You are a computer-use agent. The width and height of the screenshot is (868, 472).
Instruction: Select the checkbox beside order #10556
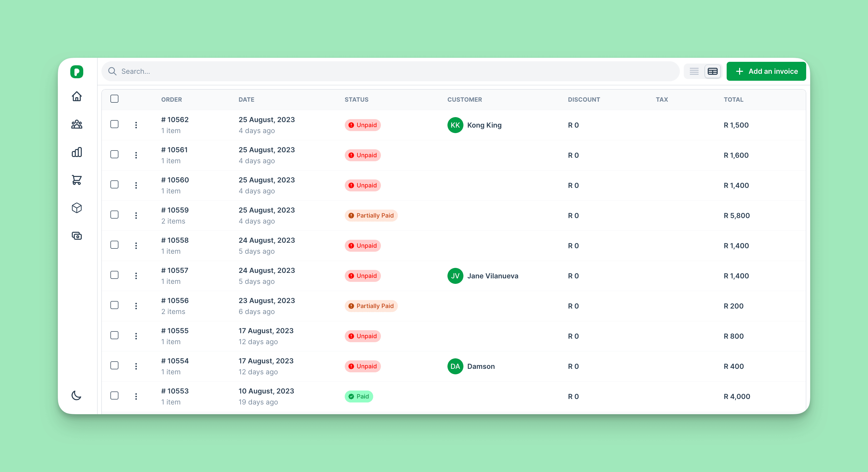point(114,306)
